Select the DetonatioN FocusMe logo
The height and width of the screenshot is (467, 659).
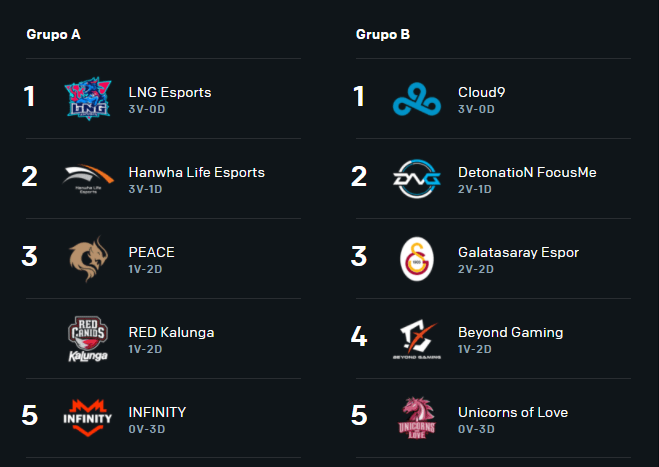(417, 178)
